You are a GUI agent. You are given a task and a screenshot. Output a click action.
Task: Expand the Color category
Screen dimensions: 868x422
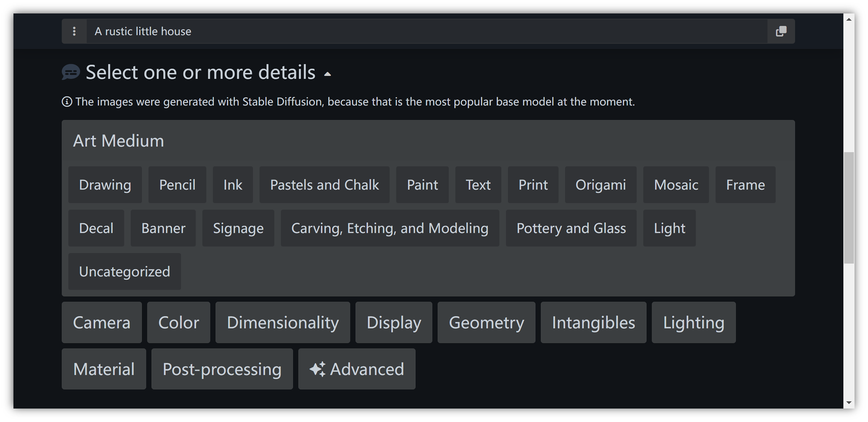click(x=178, y=323)
